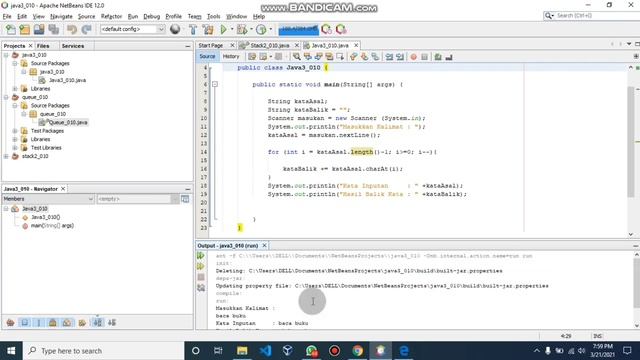Click the Profile Project toolbar icon
The image size is (640, 360).
point(261,29)
